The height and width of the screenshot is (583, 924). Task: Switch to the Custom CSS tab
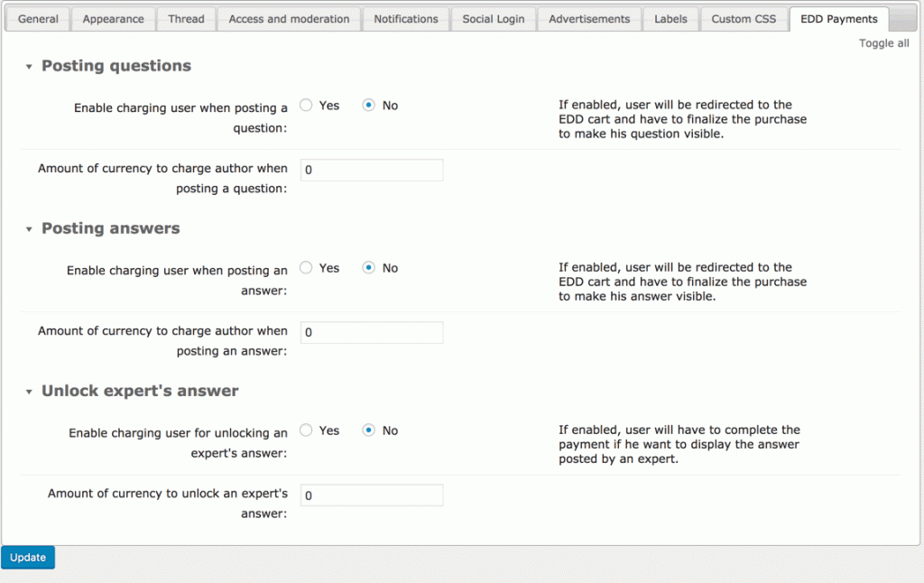click(744, 18)
